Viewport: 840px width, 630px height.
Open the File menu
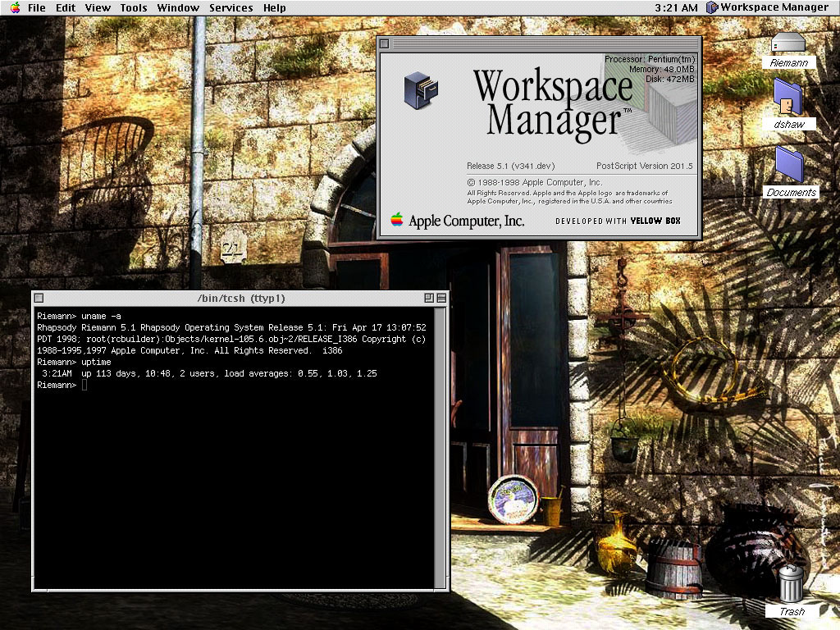[36, 8]
